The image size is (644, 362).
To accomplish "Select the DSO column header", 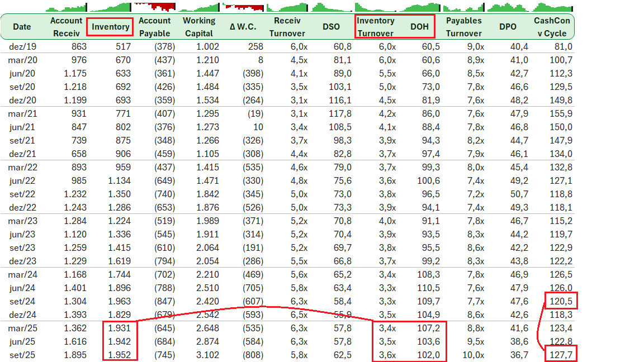I will coord(331,27).
